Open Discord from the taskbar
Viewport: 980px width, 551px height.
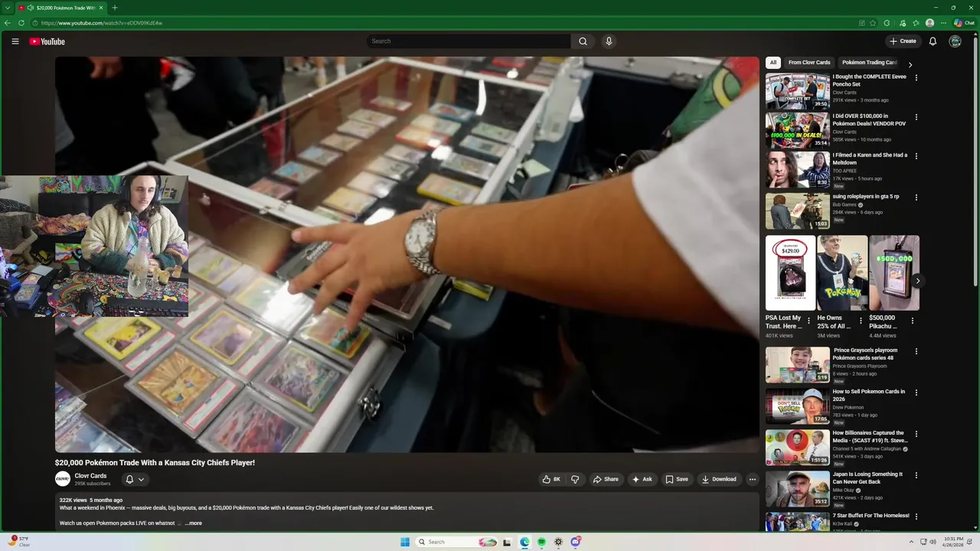pos(575,542)
